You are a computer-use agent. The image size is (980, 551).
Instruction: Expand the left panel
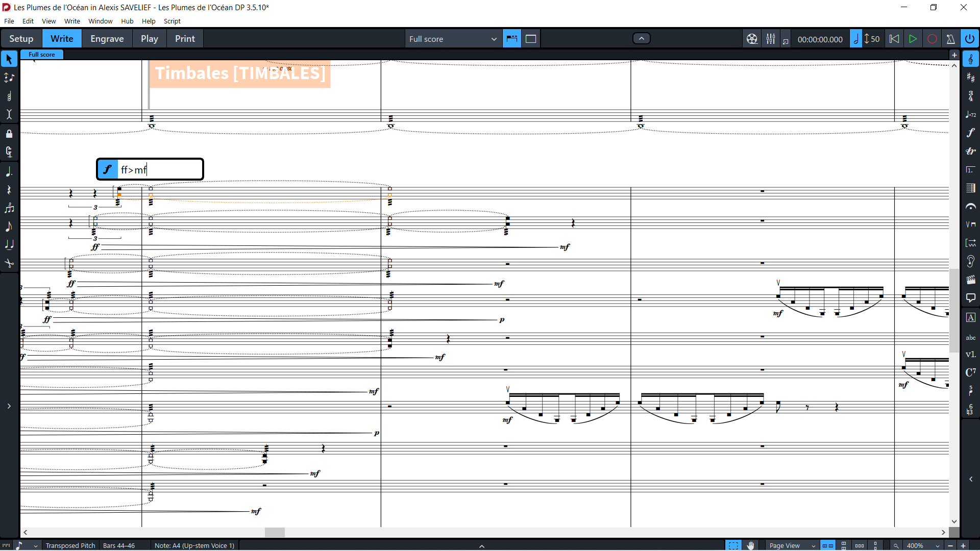point(9,406)
